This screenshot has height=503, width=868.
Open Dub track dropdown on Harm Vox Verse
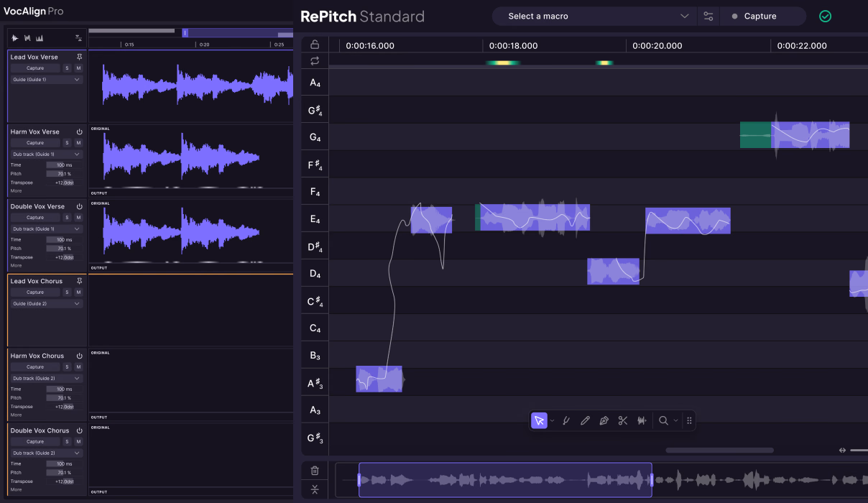pyautogui.click(x=47, y=154)
